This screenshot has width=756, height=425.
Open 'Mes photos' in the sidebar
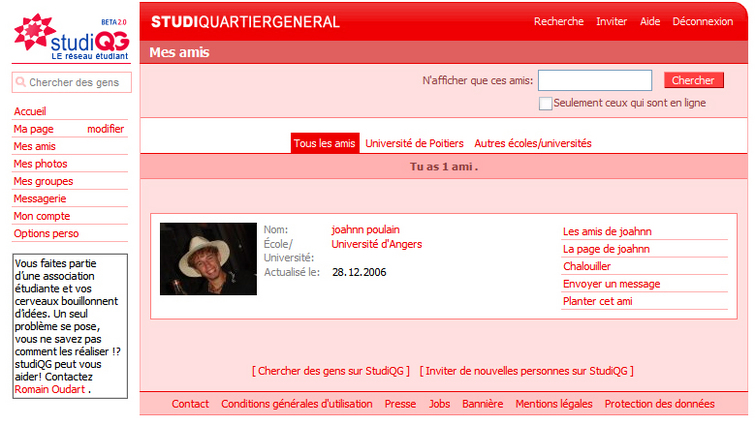pyautogui.click(x=40, y=164)
